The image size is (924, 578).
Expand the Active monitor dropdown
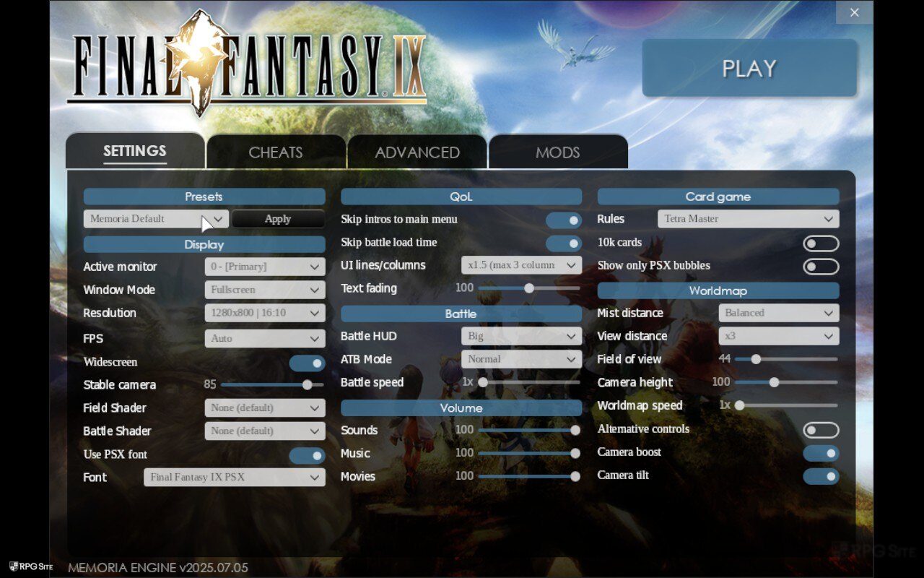coord(265,267)
